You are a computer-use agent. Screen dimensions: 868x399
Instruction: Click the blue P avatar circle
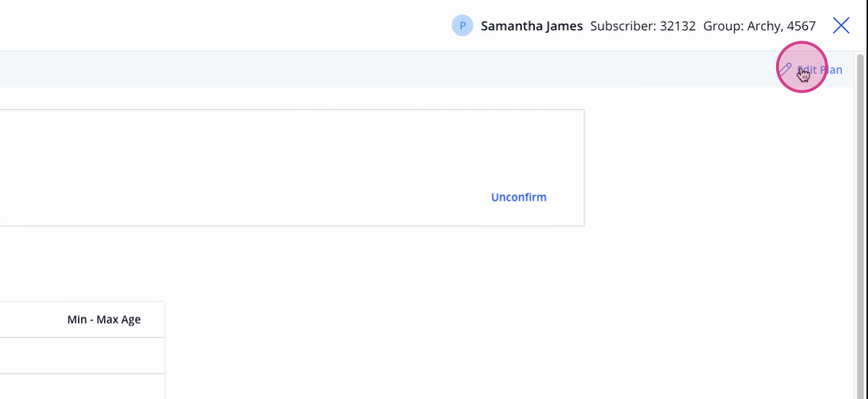pos(462,26)
